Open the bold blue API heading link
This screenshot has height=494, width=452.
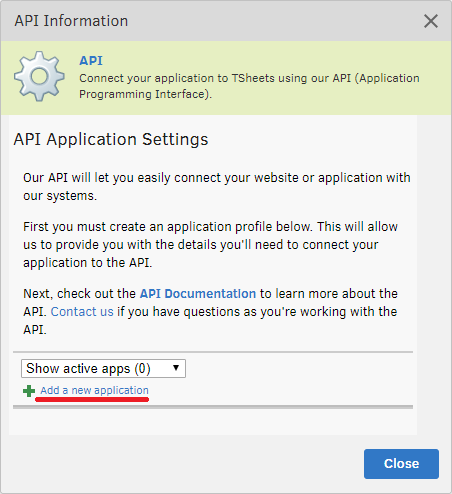click(91, 61)
